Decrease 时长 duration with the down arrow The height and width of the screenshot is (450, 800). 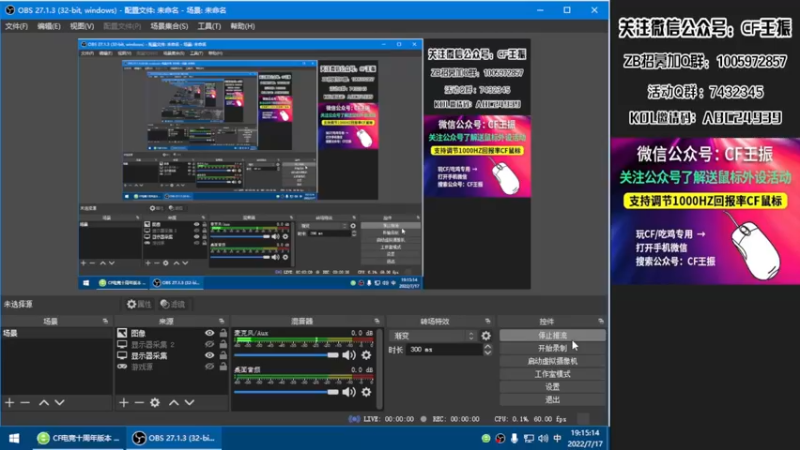[487, 353]
